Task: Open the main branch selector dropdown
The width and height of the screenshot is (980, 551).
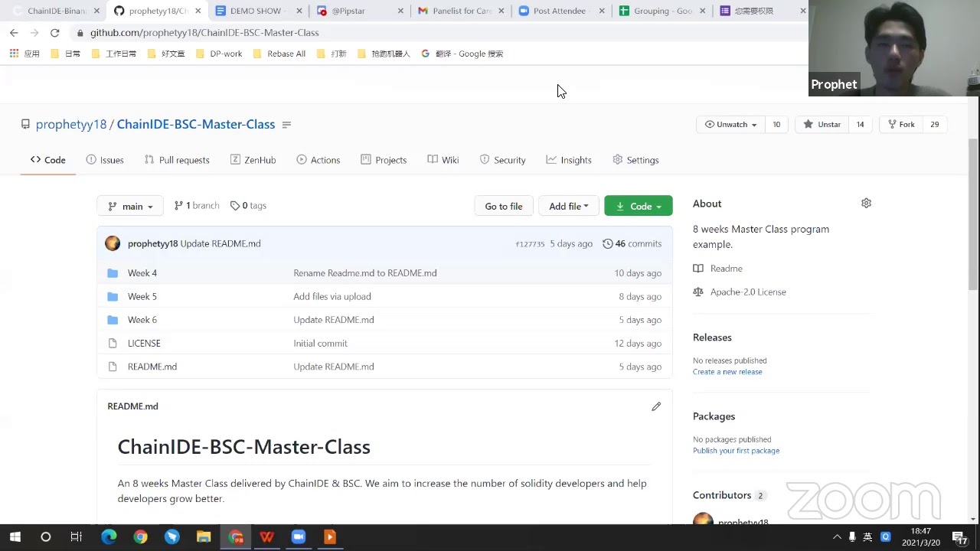Action: 130,206
